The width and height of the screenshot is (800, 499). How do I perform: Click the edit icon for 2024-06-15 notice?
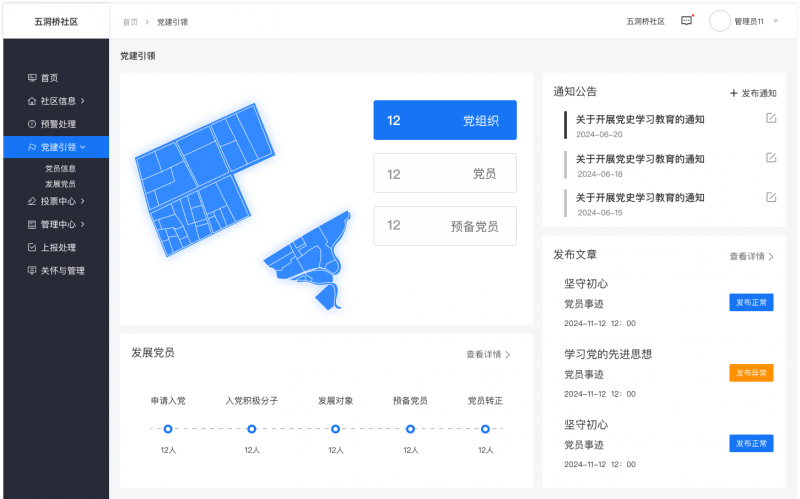click(x=770, y=197)
